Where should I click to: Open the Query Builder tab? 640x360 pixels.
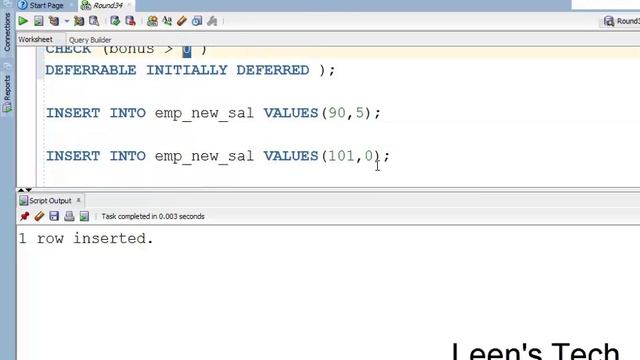coord(90,40)
